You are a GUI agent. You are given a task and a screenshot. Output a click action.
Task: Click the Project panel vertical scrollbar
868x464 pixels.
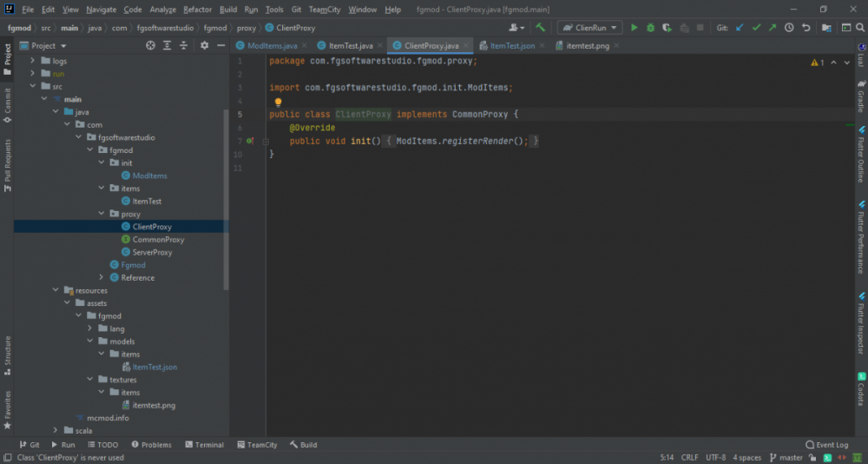(x=226, y=200)
